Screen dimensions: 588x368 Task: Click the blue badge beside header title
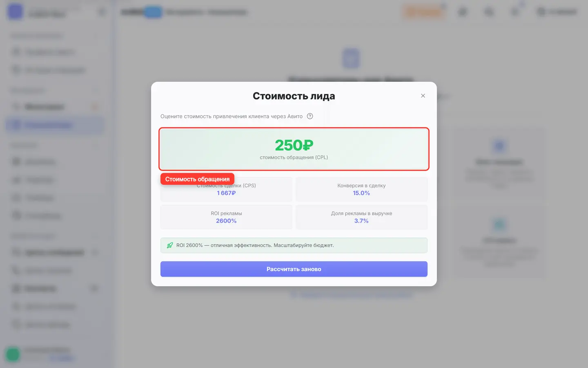tap(154, 12)
